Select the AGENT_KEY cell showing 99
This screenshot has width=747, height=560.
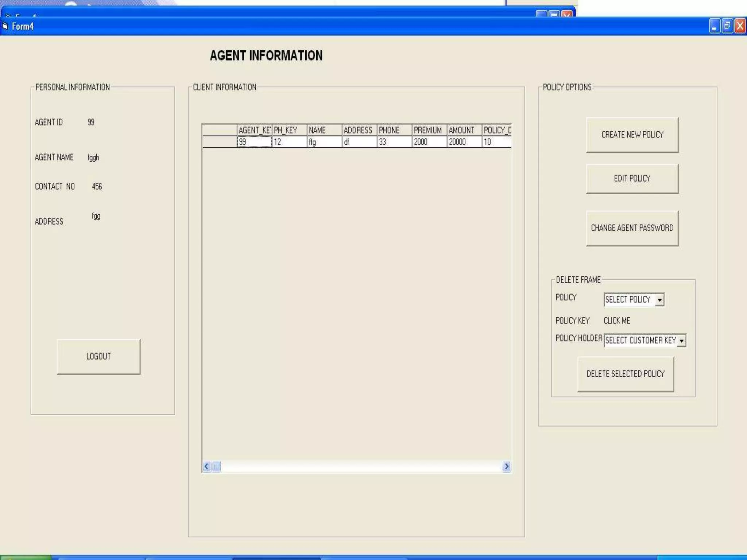point(254,142)
